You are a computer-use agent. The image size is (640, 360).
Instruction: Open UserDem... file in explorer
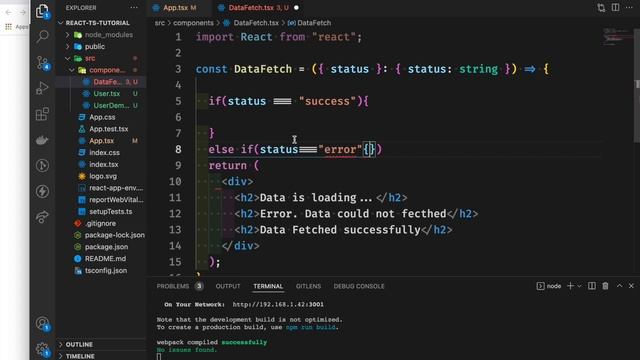[101, 105]
